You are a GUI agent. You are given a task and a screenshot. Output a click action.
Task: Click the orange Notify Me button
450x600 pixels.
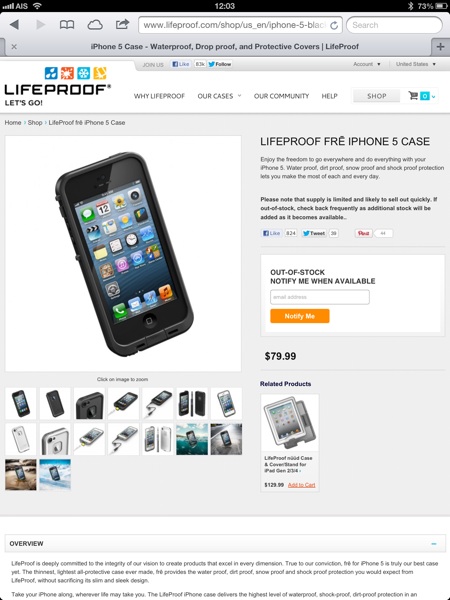(300, 316)
